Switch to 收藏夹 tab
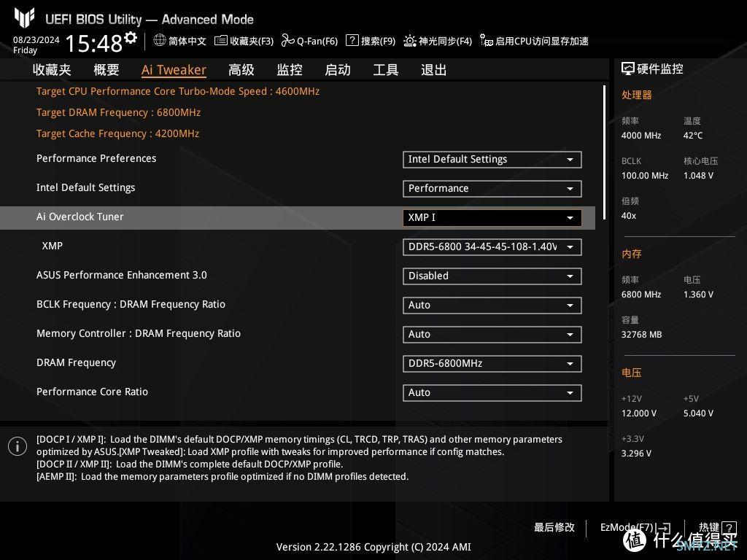This screenshot has height=560, width=747. coord(52,70)
